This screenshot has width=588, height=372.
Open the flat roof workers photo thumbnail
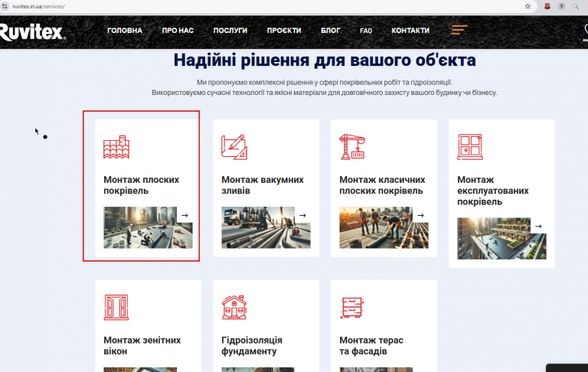point(148,227)
